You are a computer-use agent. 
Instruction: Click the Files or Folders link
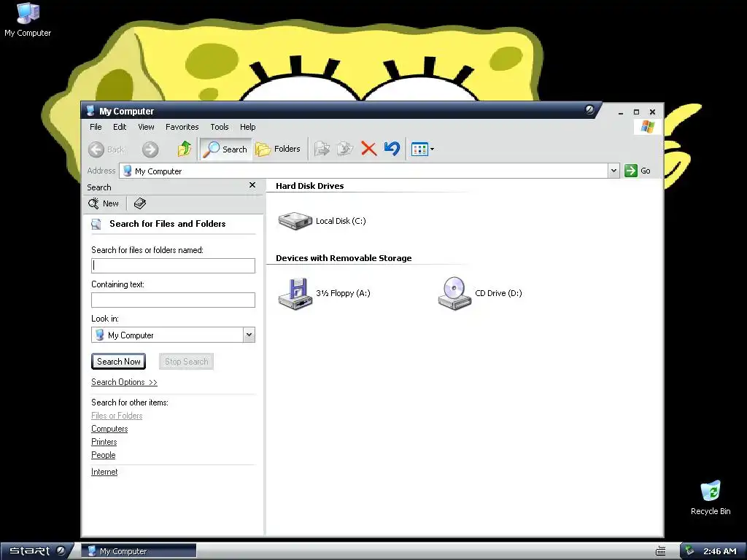117,416
